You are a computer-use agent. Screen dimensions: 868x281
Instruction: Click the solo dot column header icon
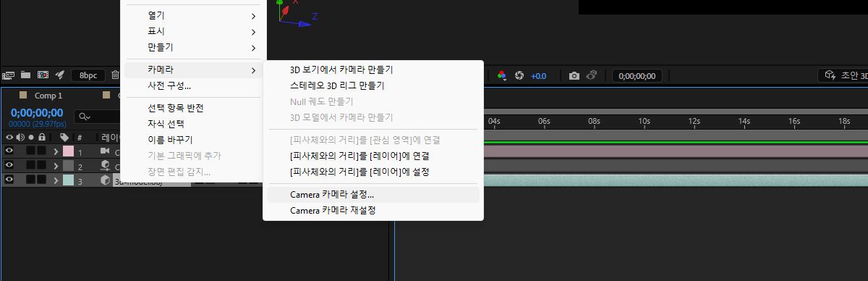click(x=31, y=137)
